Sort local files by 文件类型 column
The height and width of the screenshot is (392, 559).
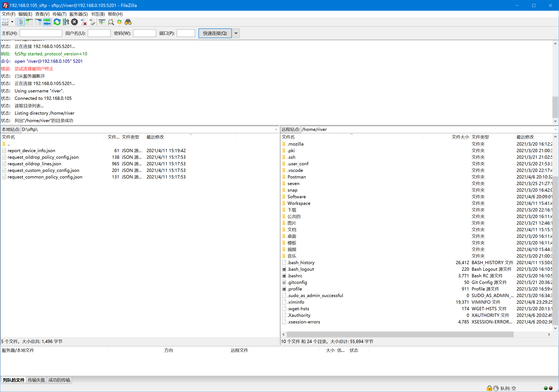point(133,137)
